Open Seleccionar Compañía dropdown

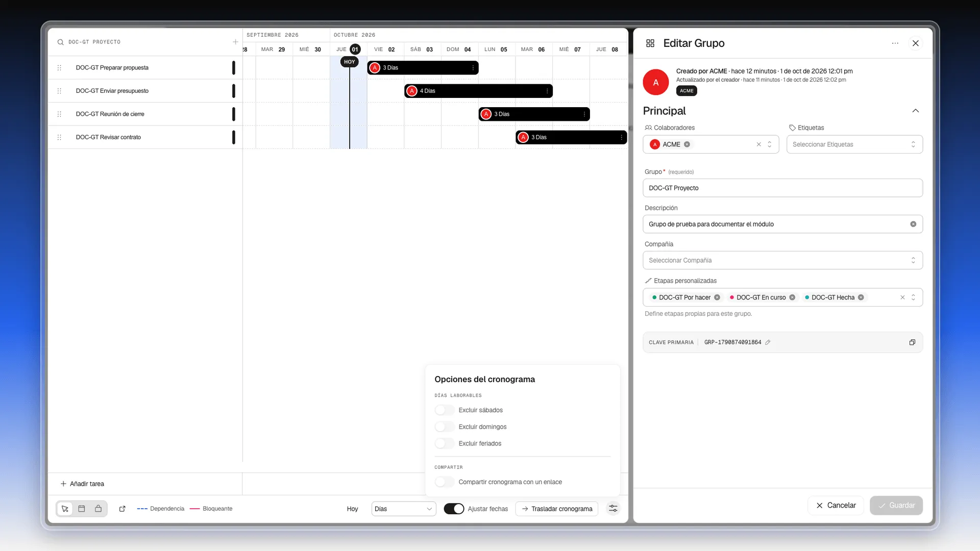782,260
